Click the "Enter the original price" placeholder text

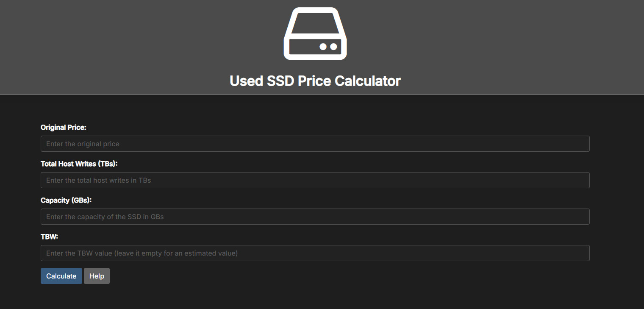click(x=83, y=144)
